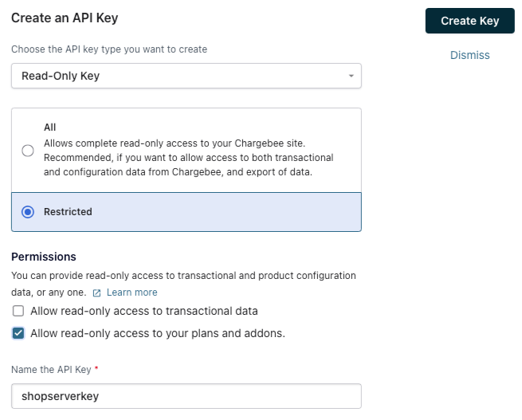The image size is (522, 420).
Task: Focus the shopserverkey name input field
Action: [186, 396]
